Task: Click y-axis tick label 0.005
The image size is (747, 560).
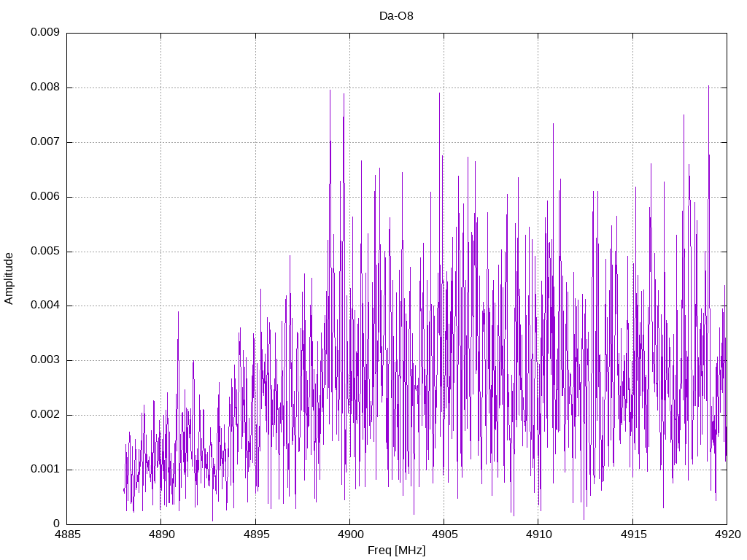Action: coord(45,251)
